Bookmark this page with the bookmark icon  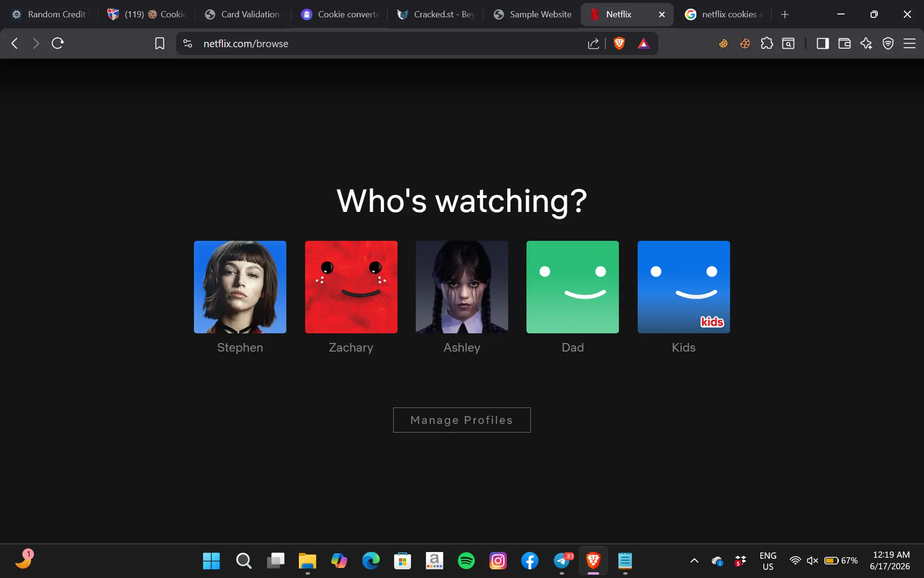tap(160, 43)
